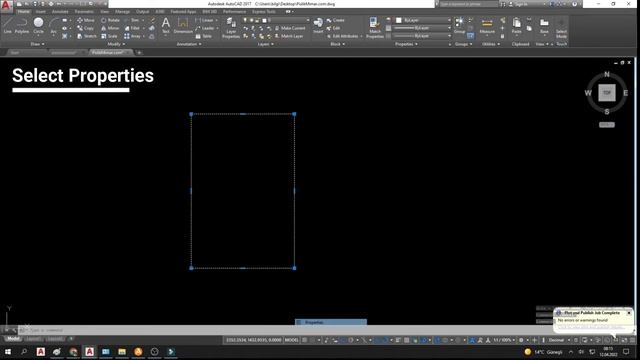Click the Select Mode touch button
Screen dimensions: 640x360
[561, 28]
